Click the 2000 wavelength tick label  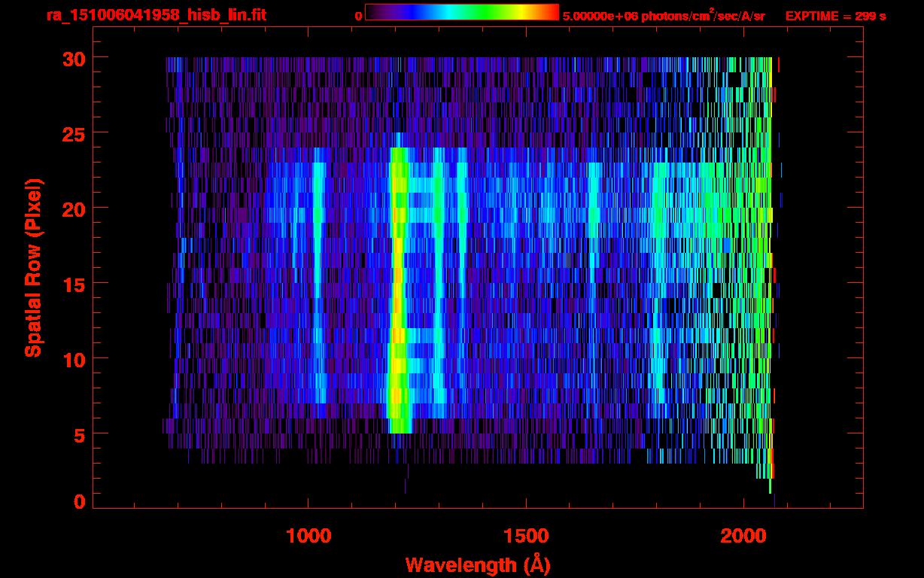pos(743,536)
